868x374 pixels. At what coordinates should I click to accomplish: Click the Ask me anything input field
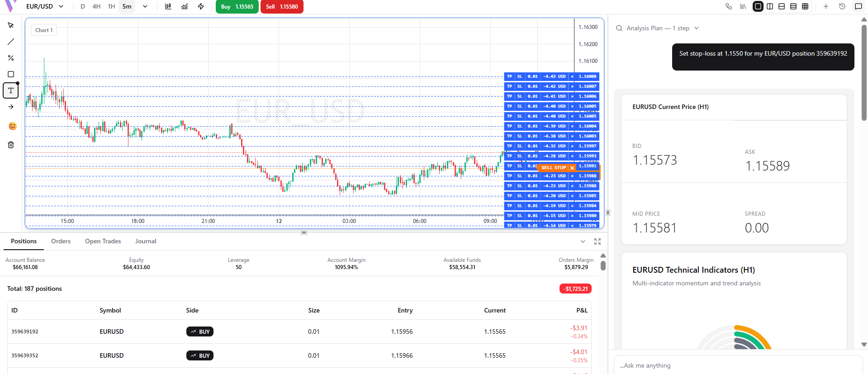(x=737, y=365)
